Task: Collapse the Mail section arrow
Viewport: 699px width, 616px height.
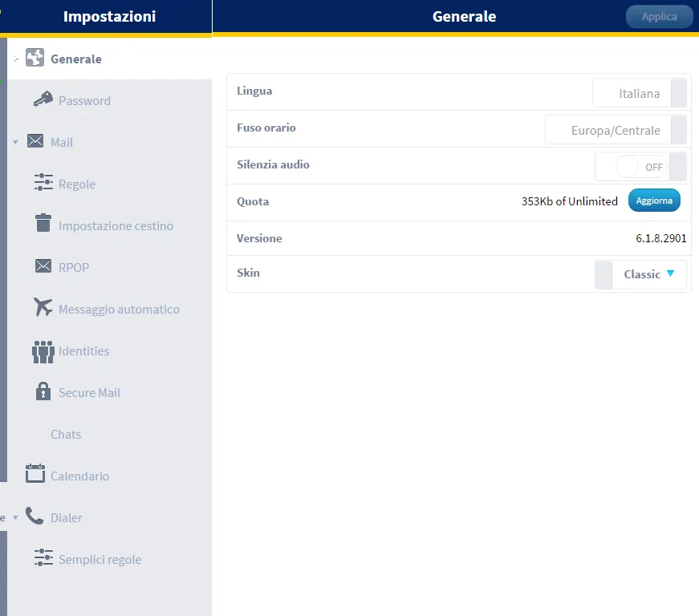Action: pos(15,143)
